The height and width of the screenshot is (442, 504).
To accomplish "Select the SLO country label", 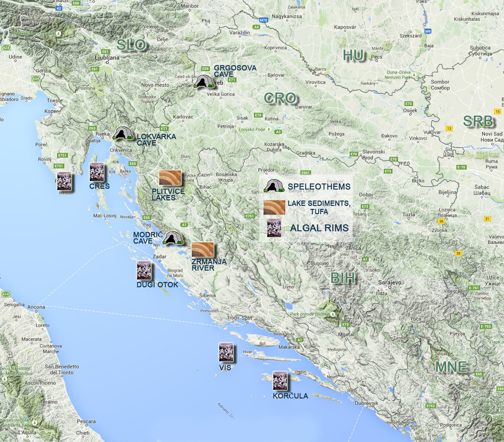I will click(x=131, y=45).
